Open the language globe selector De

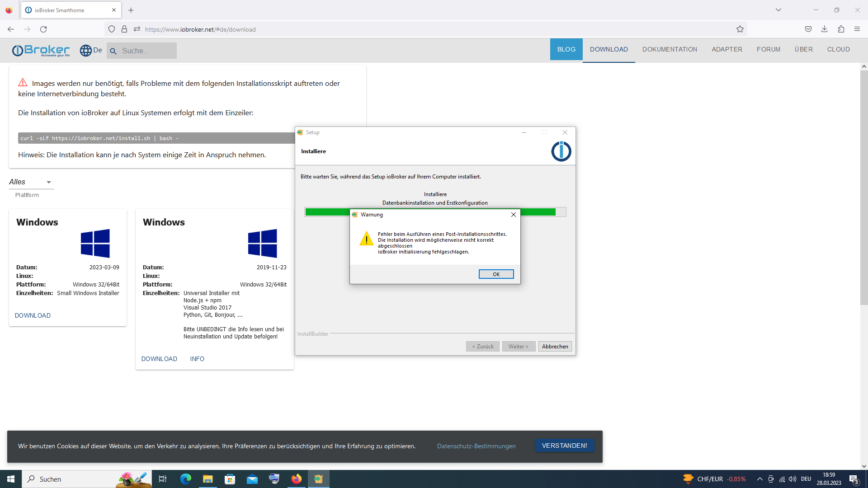pyautogui.click(x=91, y=50)
